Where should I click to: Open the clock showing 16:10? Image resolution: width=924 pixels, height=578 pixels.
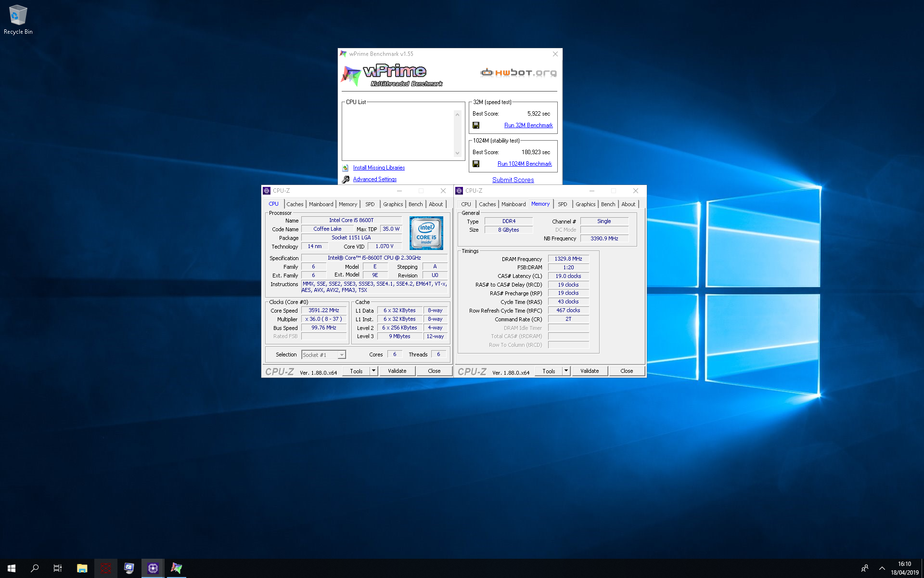click(x=904, y=568)
